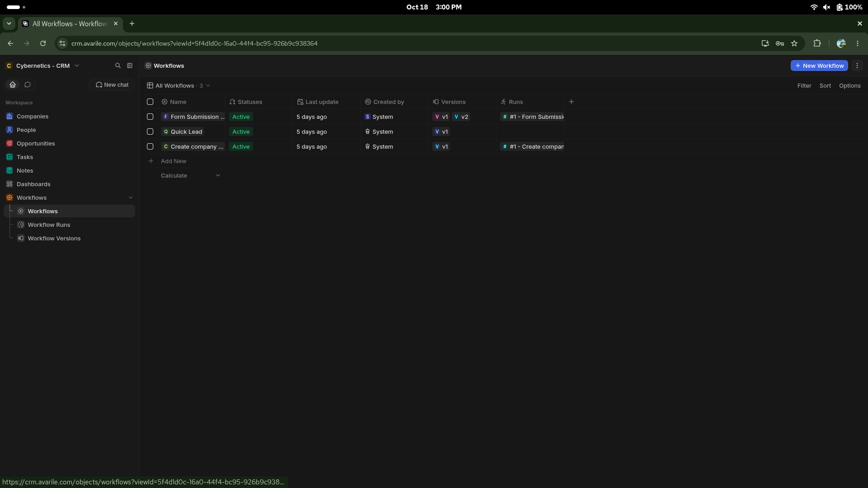Open the Sort option

click(825, 85)
